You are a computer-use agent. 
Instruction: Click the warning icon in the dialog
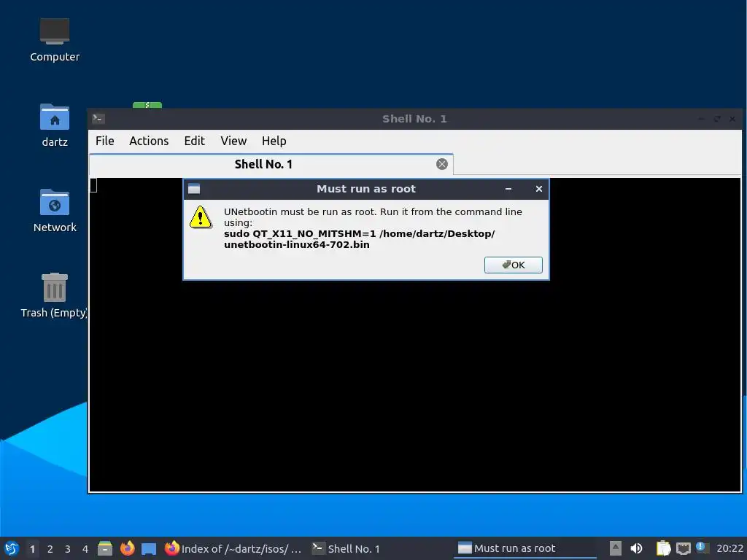pos(201,217)
